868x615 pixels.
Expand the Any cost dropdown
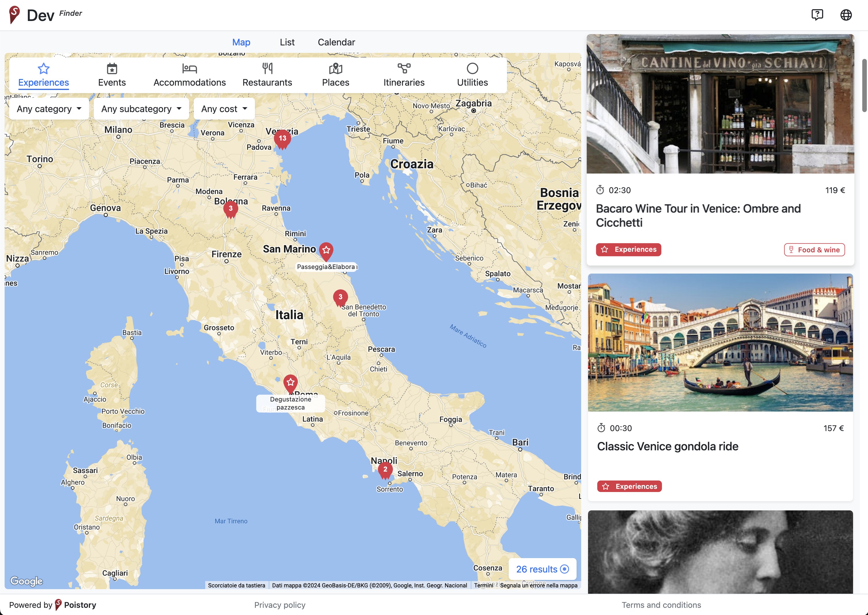[x=224, y=109]
